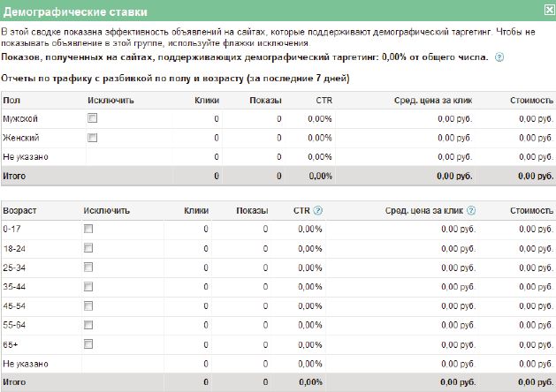This screenshot has width=556, height=392.
Task: Click Стоимость header in the gender table
Action: point(531,100)
